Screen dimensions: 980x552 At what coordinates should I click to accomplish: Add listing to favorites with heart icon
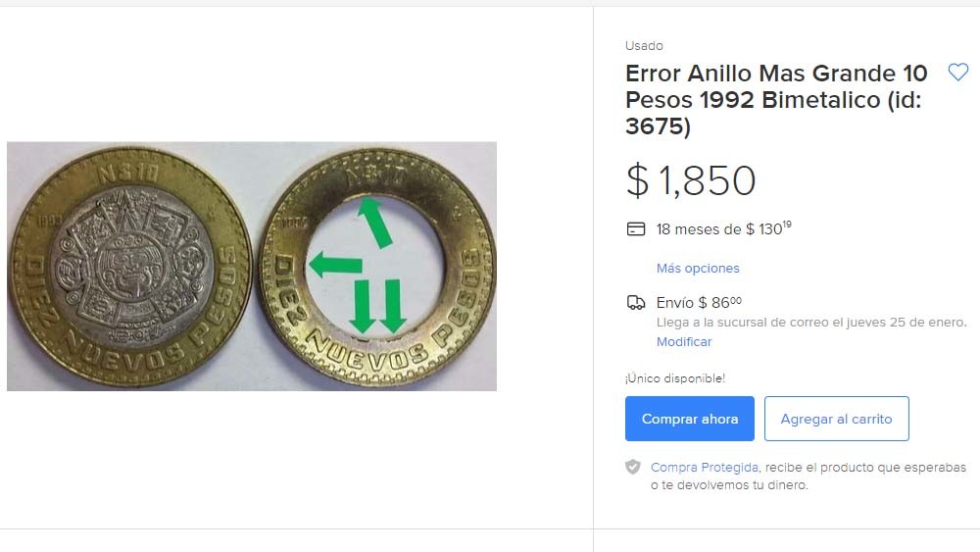pos(957,73)
